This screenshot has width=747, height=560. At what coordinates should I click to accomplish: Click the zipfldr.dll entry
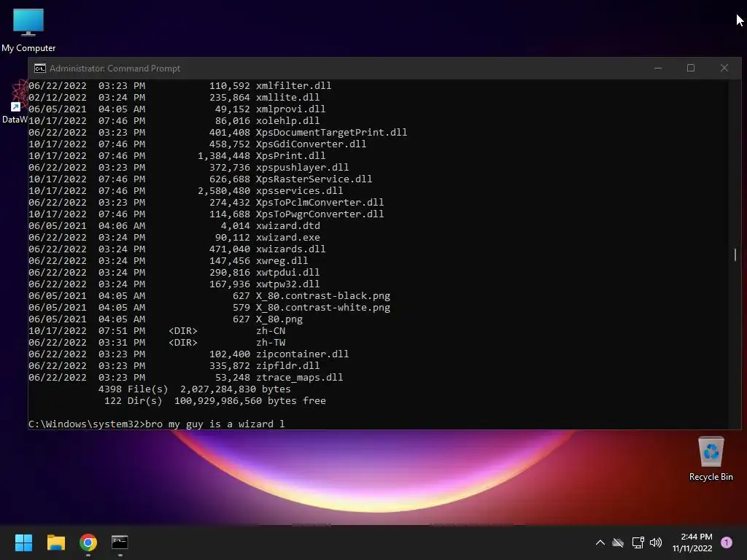(x=287, y=366)
